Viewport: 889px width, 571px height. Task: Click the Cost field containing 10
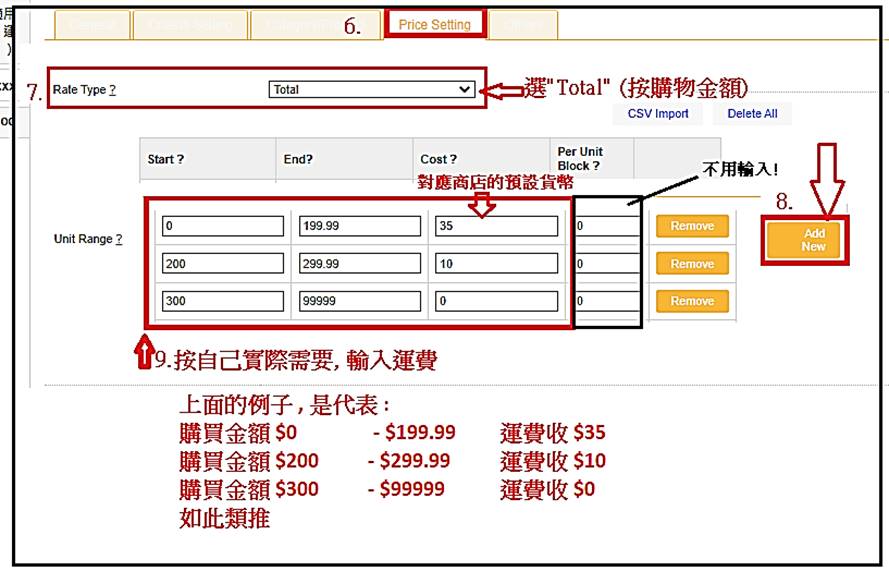pyautogui.click(x=496, y=264)
